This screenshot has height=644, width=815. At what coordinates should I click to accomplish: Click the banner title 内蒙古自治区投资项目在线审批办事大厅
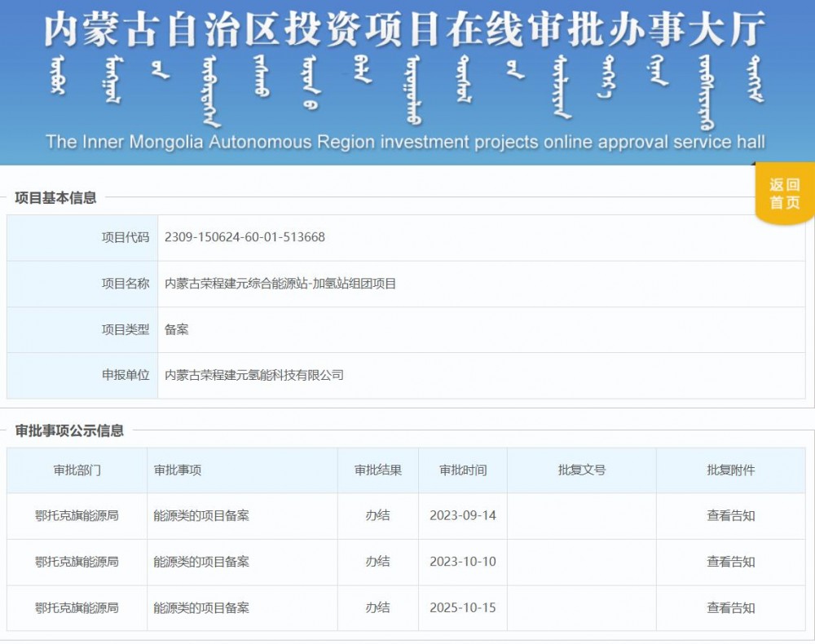(407, 30)
